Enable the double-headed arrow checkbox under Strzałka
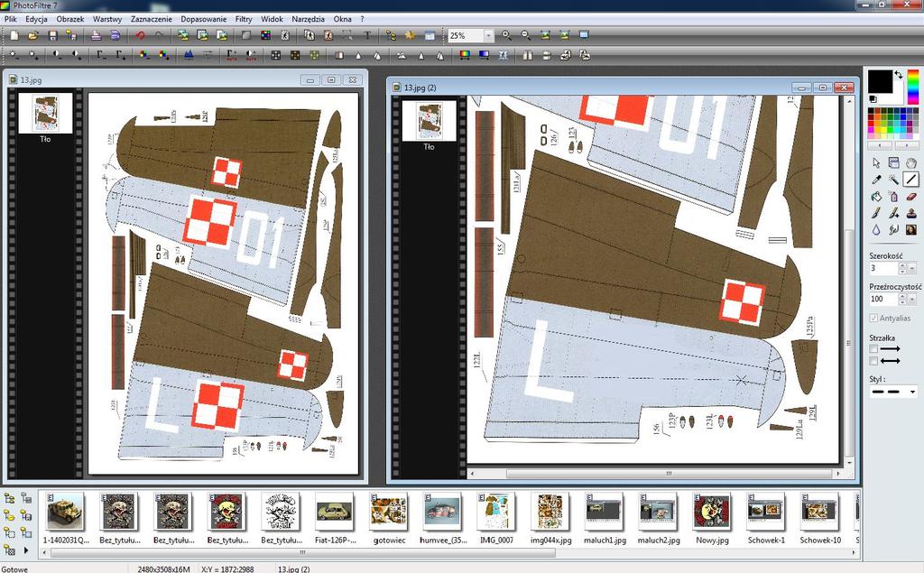 click(x=873, y=361)
